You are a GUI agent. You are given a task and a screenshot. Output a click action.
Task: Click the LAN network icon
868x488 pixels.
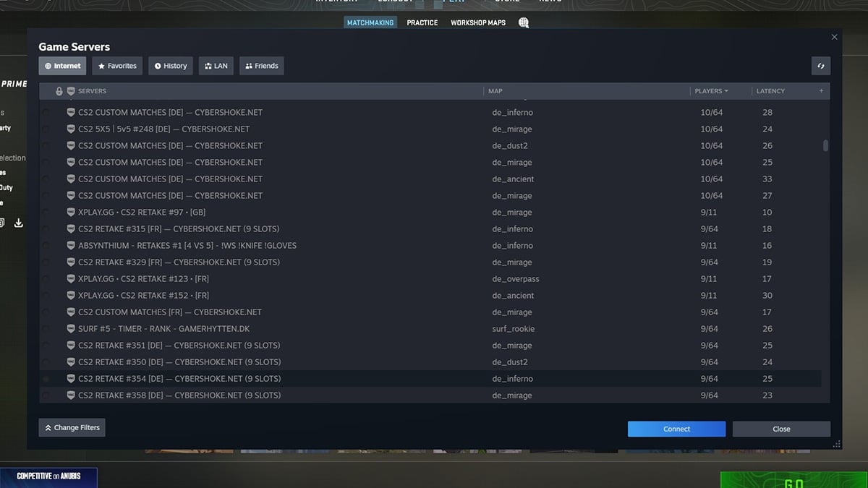[x=207, y=65]
